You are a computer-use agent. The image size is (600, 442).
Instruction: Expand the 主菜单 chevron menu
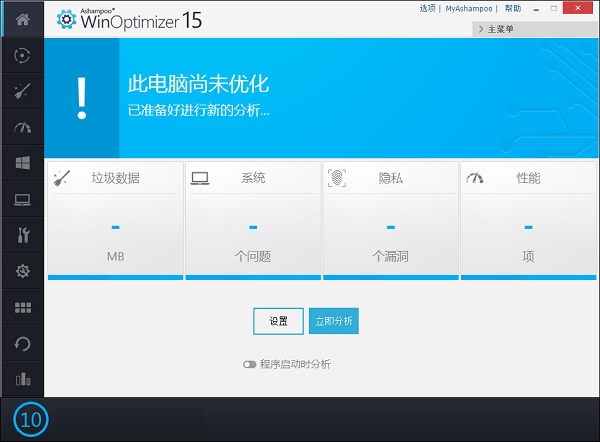tap(481, 29)
